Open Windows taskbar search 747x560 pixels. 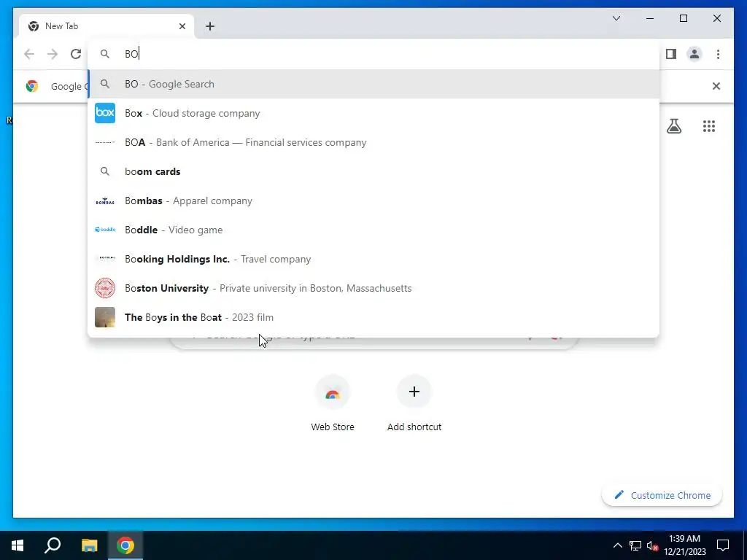click(53, 545)
